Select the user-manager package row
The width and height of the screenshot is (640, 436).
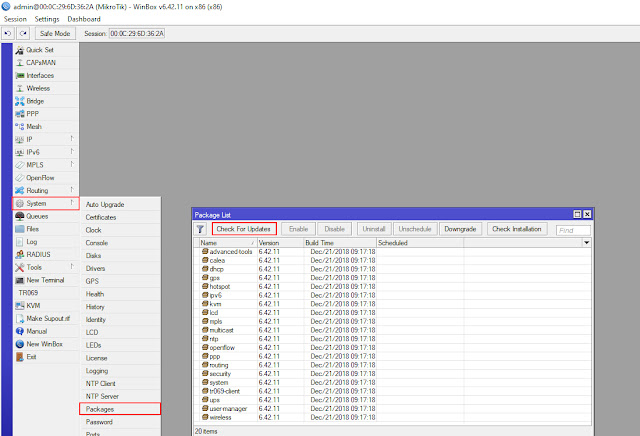point(393,409)
